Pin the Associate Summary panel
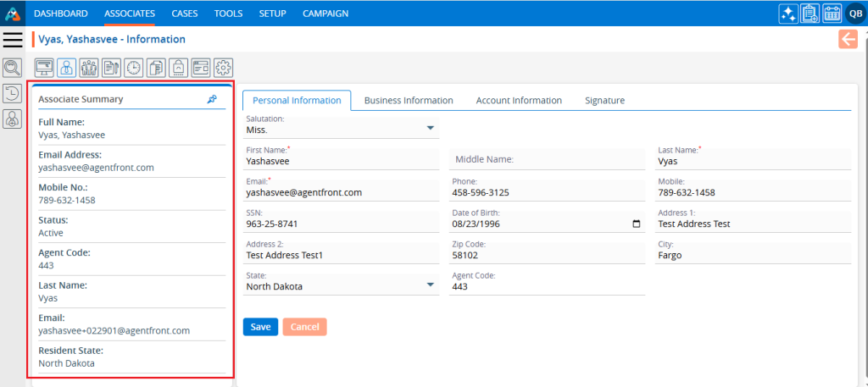The height and width of the screenshot is (387, 868). click(212, 99)
